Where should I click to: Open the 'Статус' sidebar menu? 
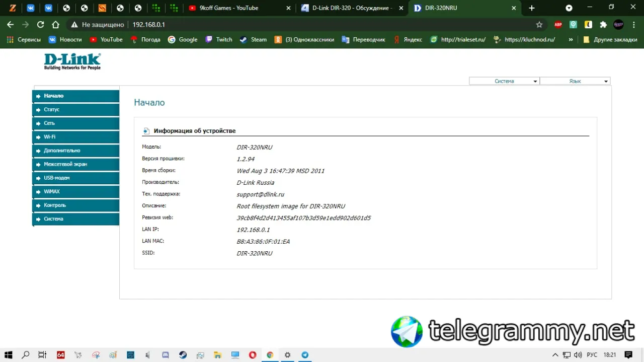tap(76, 109)
